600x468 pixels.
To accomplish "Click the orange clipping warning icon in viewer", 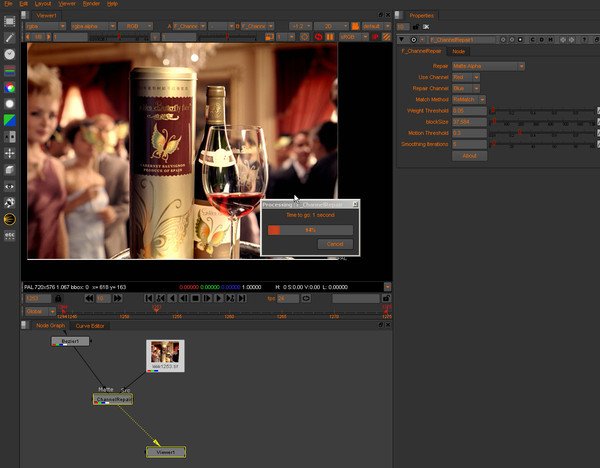I will (355, 26).
